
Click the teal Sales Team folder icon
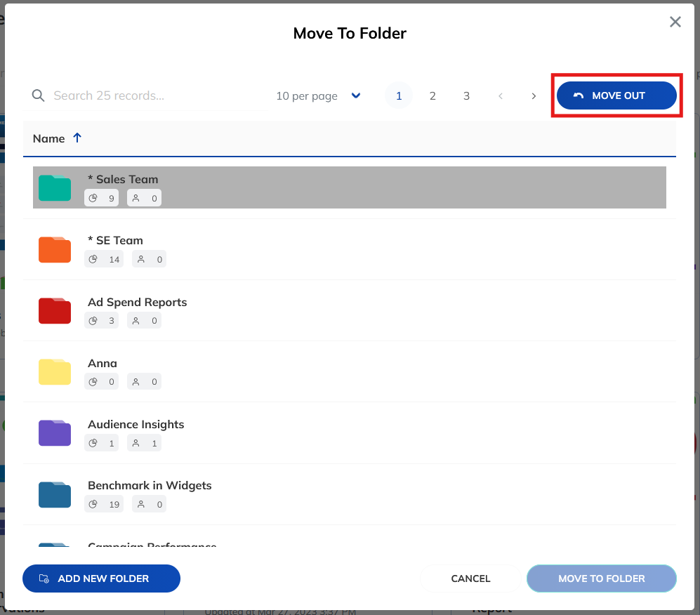tap(55, 188)
